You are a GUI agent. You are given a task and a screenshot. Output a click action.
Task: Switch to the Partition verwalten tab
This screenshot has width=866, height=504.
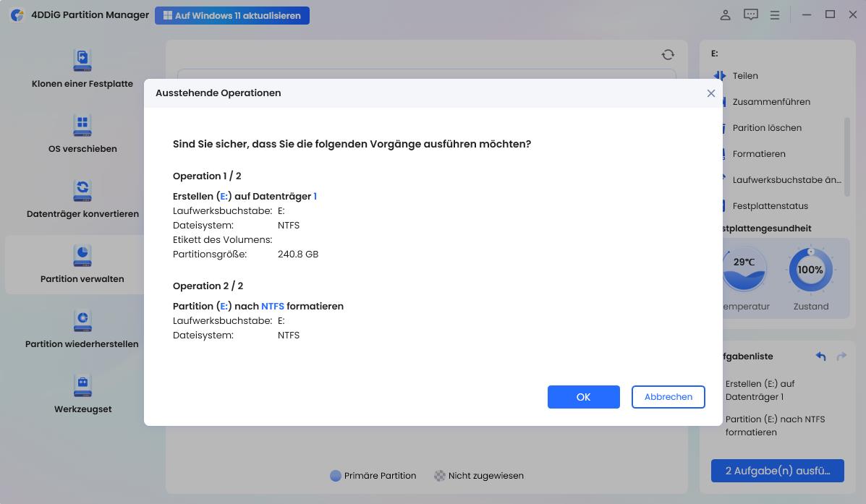pos(82,264)
